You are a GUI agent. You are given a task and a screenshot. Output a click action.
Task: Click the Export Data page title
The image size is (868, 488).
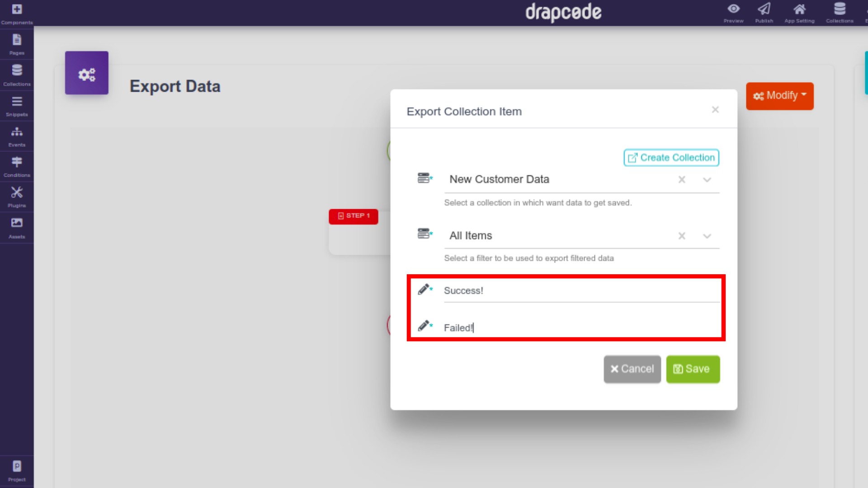click(x=175, y=86)
